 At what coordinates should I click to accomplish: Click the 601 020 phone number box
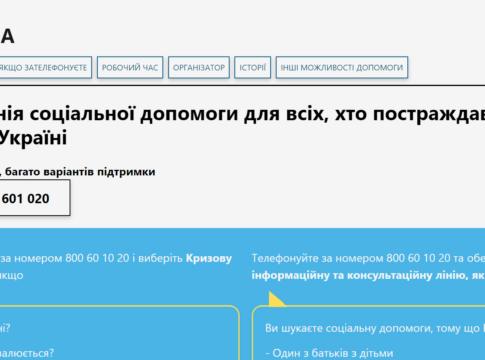click(x=35, y=198)
